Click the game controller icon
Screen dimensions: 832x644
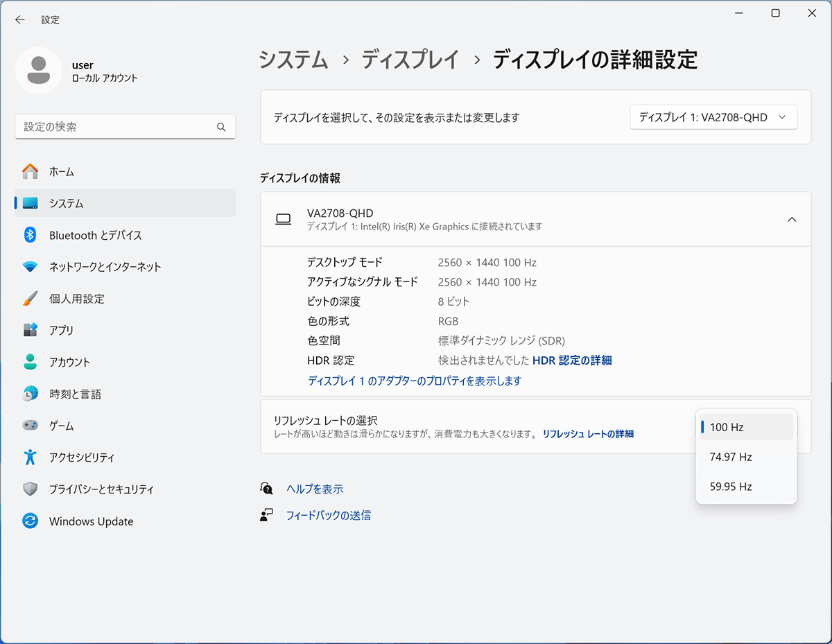click(30, 426)
